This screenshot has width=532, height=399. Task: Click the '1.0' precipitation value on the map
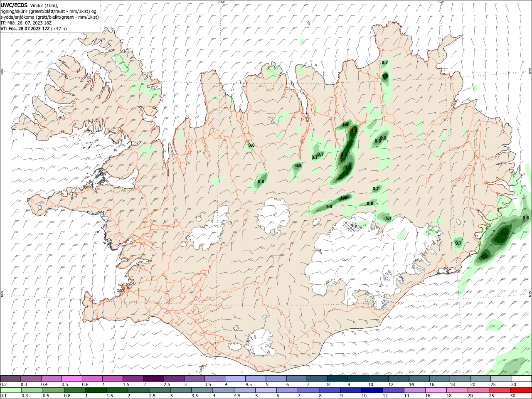click(329, 207)
